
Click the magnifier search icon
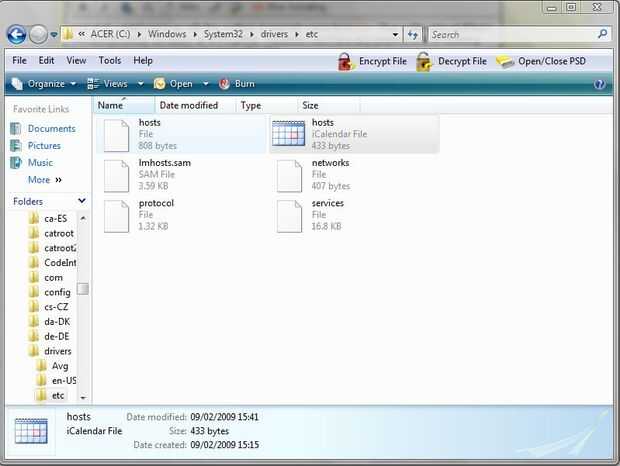click(603, 34)
